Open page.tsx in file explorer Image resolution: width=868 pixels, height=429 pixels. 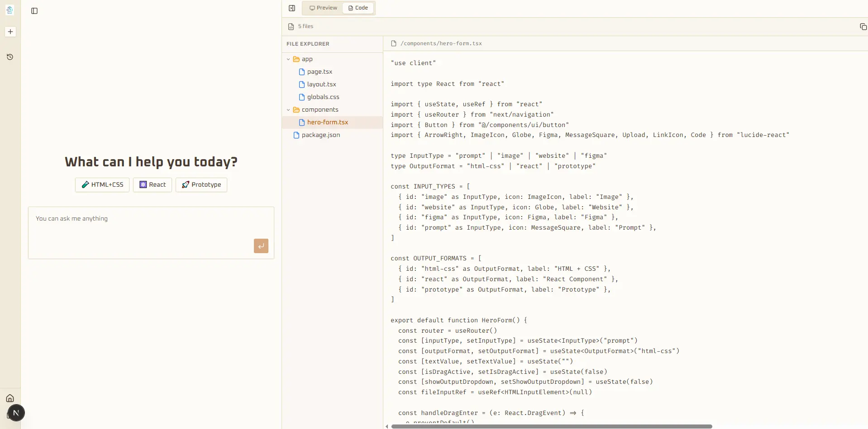point(332,72)
